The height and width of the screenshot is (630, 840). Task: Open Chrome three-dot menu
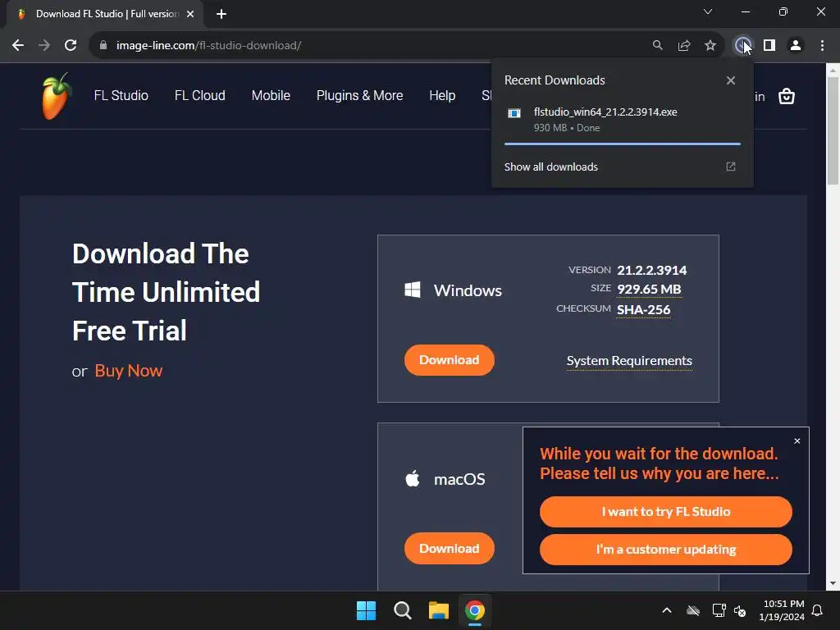(x=822, y=46)
